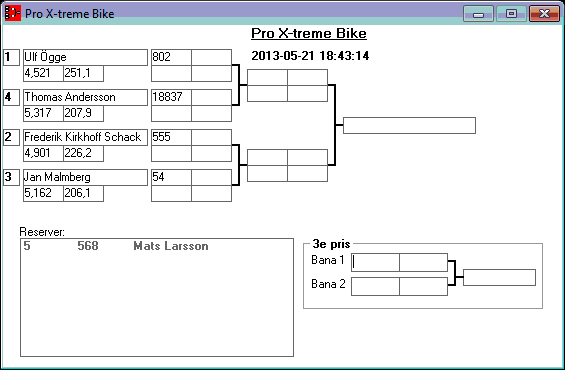The width and height of the screenshot is (565, 370).
Task: Select the Thomas Andersson name field
Action: click(85, 97)
